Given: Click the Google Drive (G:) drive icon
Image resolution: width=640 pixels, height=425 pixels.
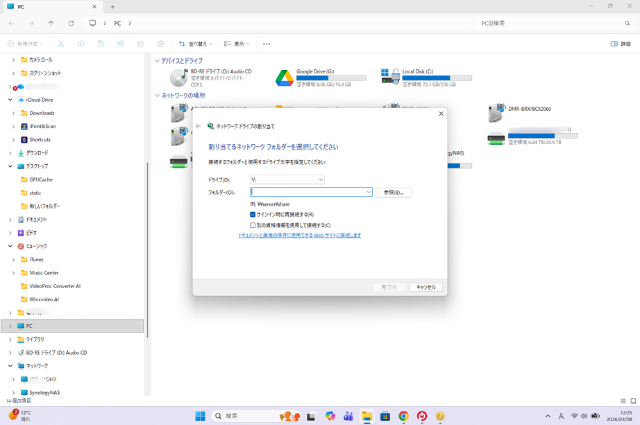Looking at the screenshot, I should pyautogui.click(x=282, y=76).
